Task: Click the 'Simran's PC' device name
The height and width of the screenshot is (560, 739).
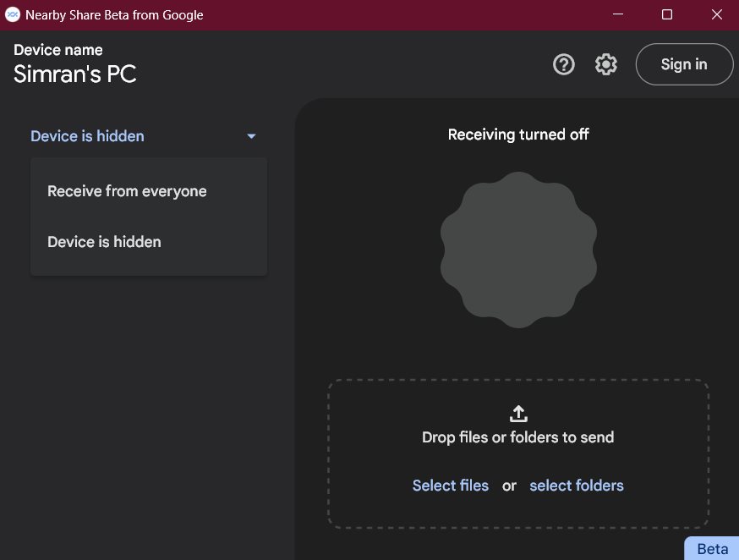Action: pos(75,74)
